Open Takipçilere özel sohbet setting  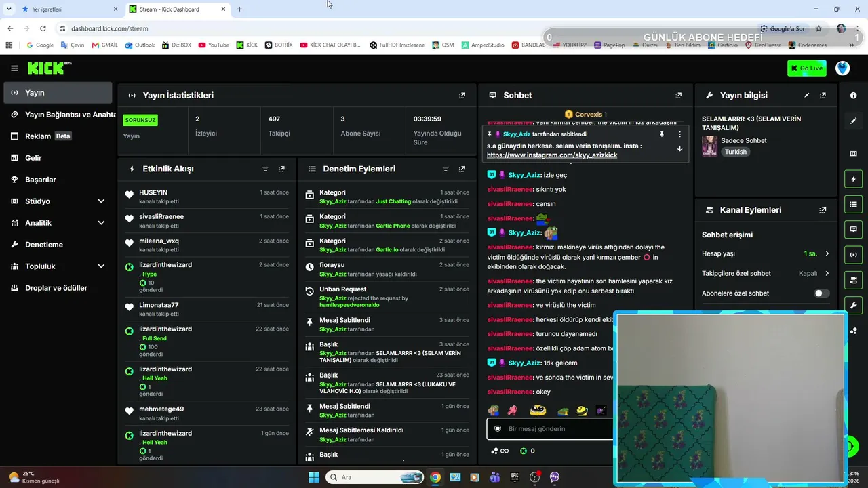pos(766,274)
